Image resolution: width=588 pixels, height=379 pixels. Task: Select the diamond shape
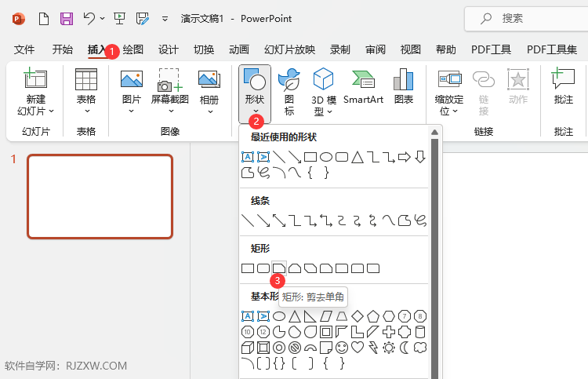(358, 316)
